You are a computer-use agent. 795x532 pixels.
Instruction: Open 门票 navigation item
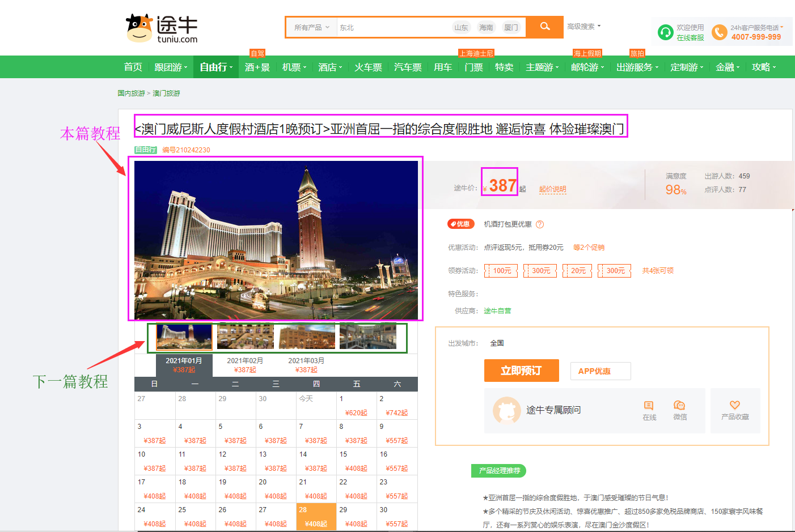point(473,67)
